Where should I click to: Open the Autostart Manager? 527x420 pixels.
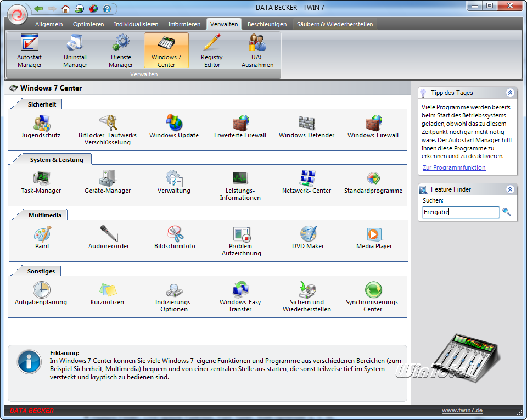tap(30, 51)
